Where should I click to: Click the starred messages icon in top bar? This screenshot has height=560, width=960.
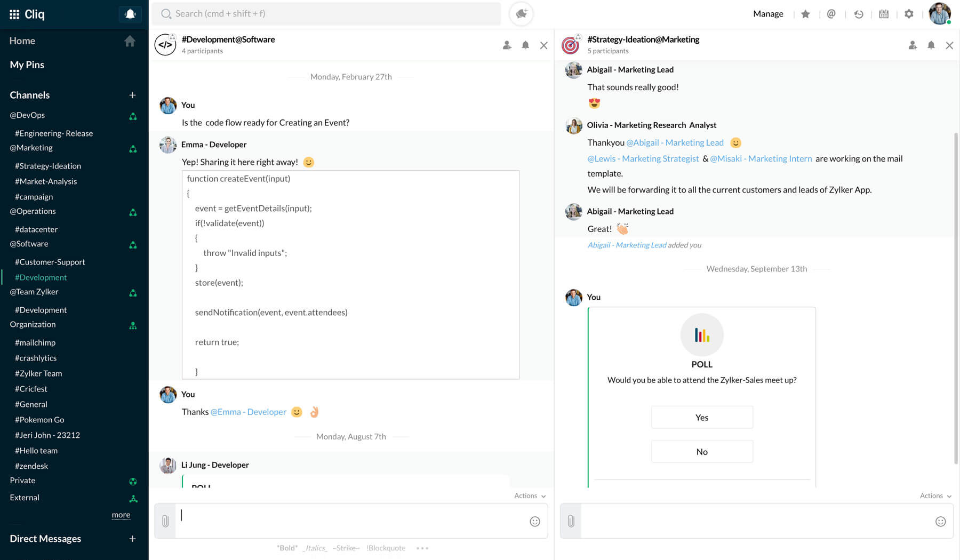[805, 13]
